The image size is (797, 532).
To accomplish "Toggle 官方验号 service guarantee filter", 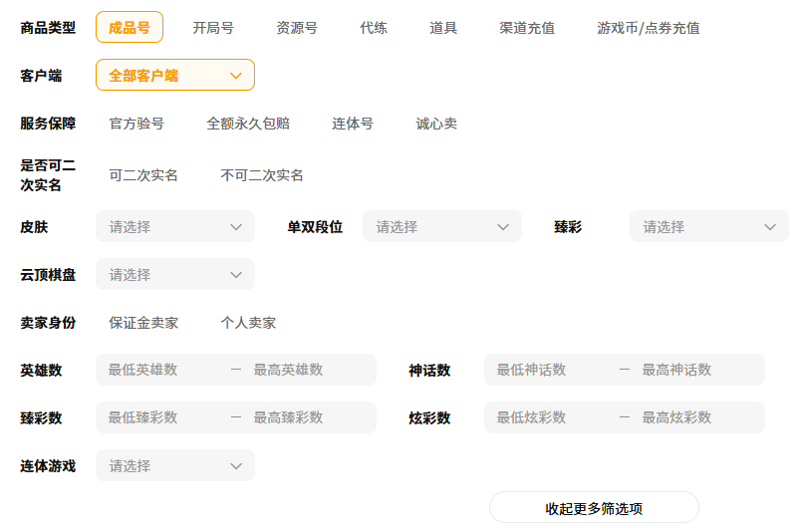I will (136, 124).
